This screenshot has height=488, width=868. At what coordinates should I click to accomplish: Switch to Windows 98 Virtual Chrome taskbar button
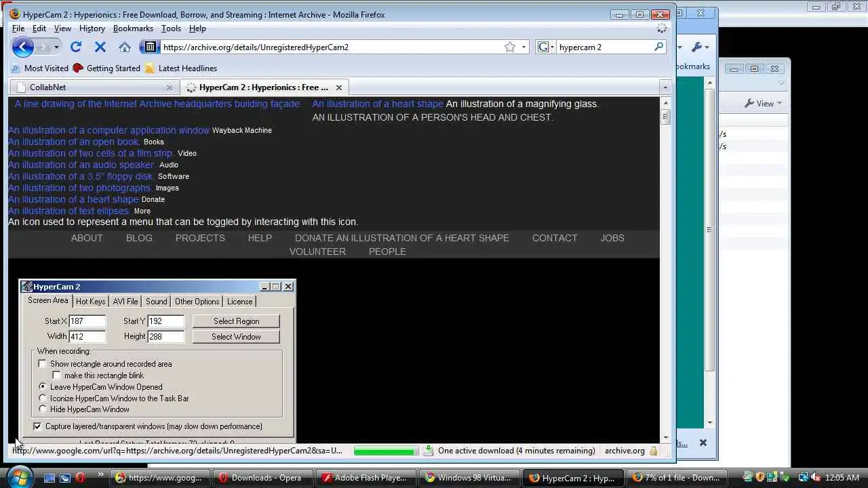(x=469, y=478)
